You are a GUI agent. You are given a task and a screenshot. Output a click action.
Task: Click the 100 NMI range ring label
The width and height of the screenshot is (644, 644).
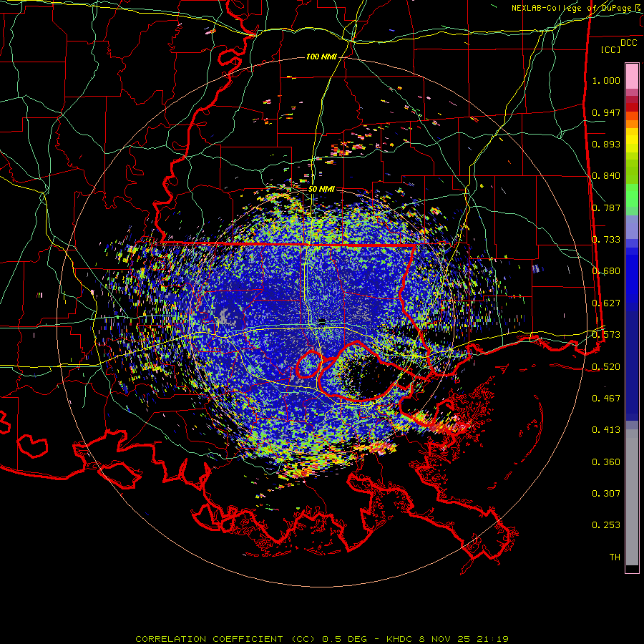321,57
